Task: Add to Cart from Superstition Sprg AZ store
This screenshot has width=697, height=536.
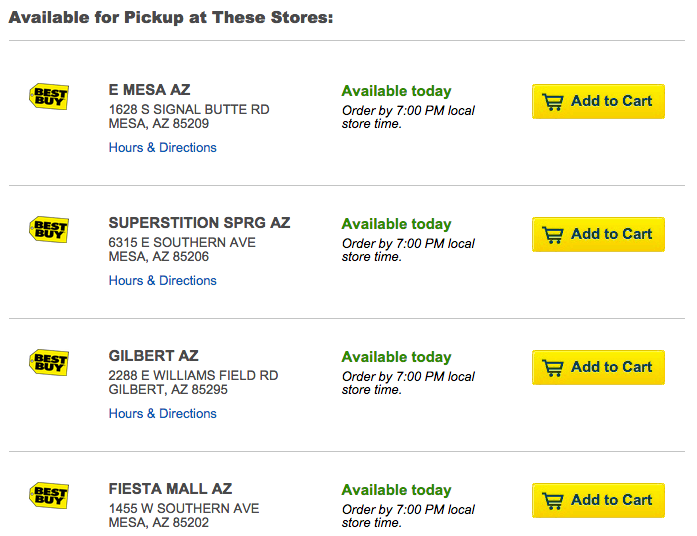Action: 598,234
